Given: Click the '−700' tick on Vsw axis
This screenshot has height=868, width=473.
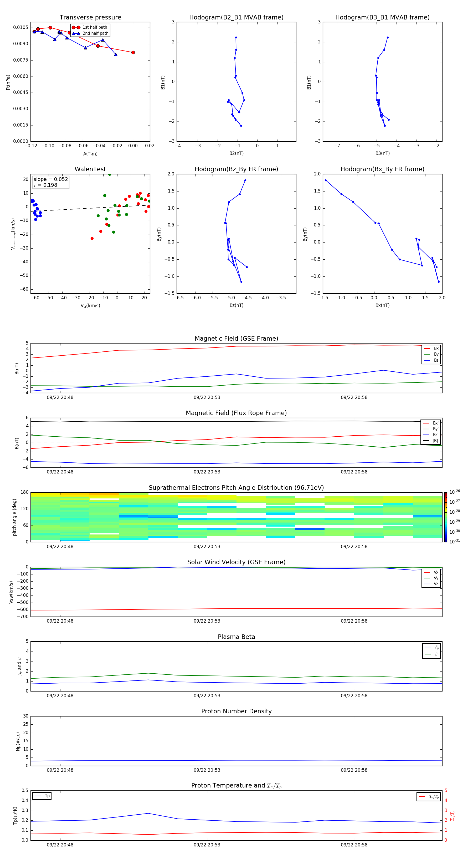Looking at the screenshot, I should click(x=23, y=617).
